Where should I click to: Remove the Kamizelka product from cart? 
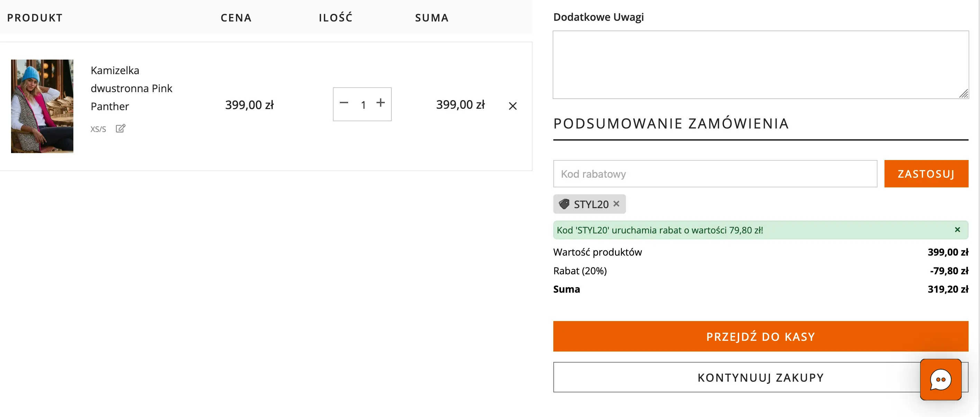(x=512, y=106)
